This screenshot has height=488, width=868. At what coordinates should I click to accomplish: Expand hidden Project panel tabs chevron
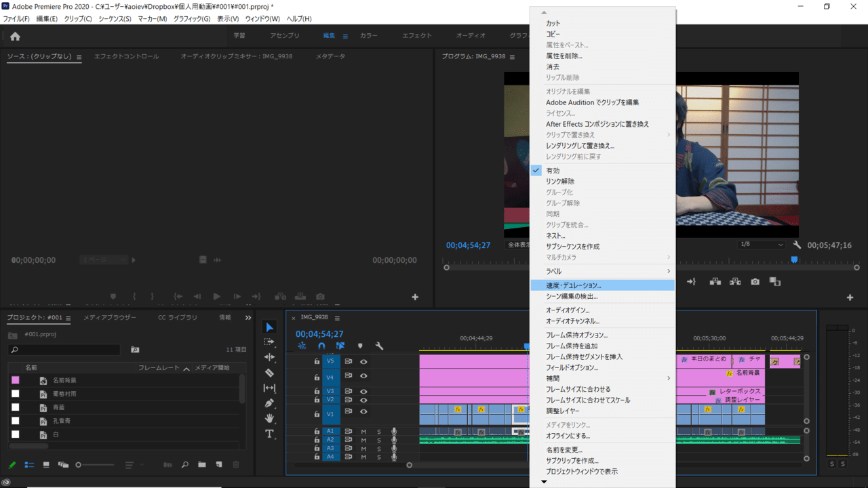pyautogui.click(x=248, y=317)
